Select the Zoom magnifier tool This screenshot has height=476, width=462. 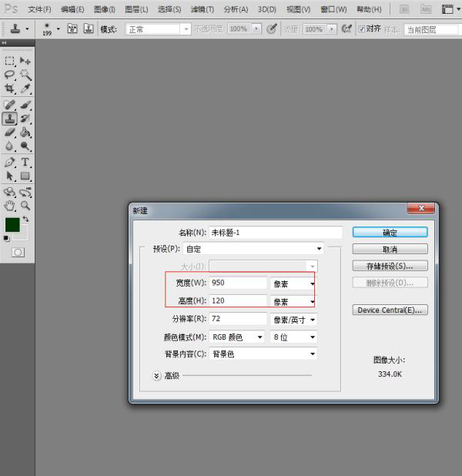tap(25, 206)
